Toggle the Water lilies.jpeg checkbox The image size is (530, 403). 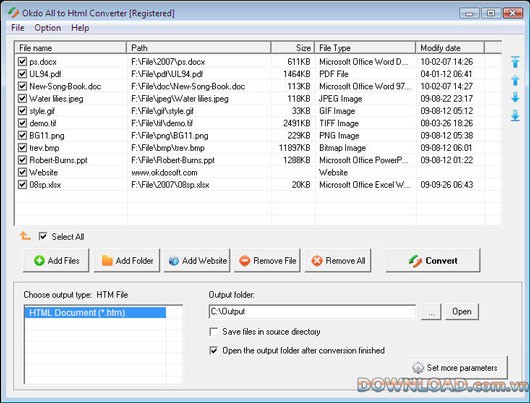tap(22, 98)
